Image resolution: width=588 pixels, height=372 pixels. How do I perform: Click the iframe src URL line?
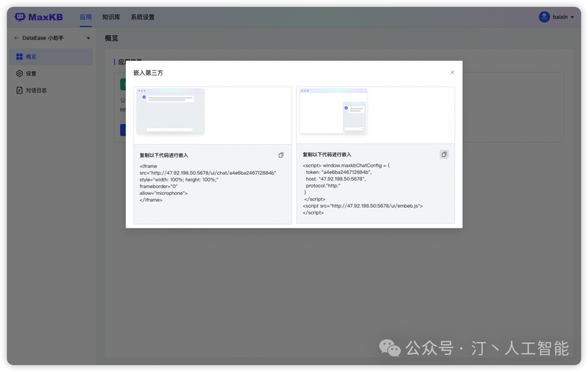tap(208, 173)
